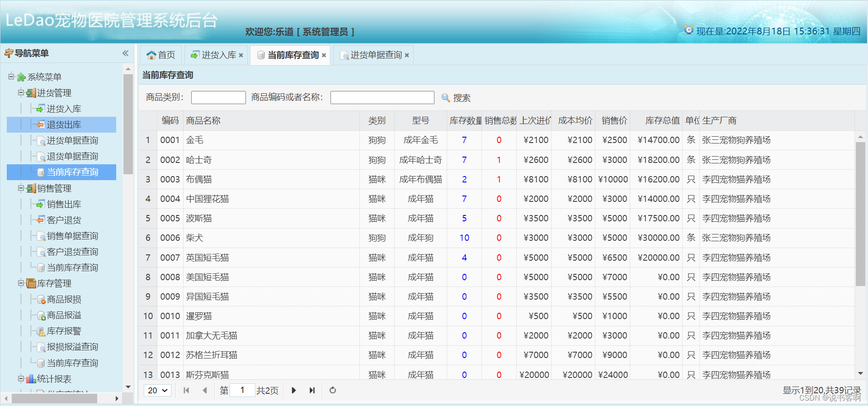Click the 商品报损 icon in tree
868x406 pixels.
pos(41,299)
